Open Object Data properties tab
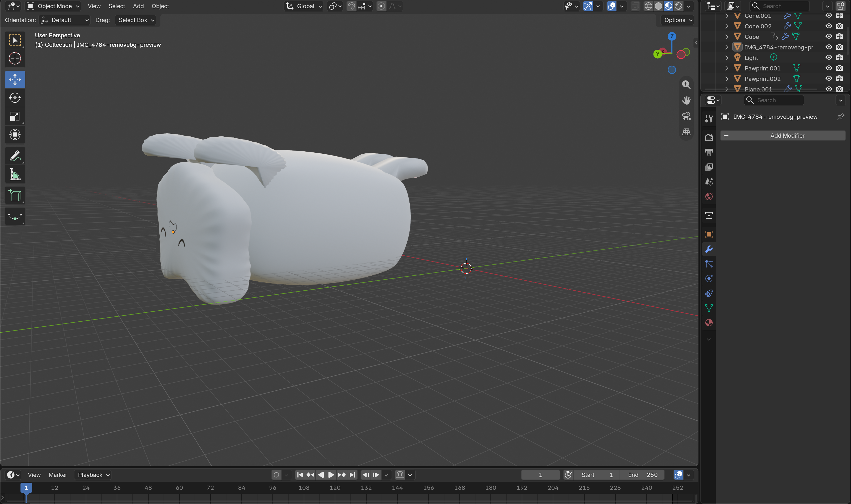The height and width of the screenshot is (504, 851). (709, 308)
